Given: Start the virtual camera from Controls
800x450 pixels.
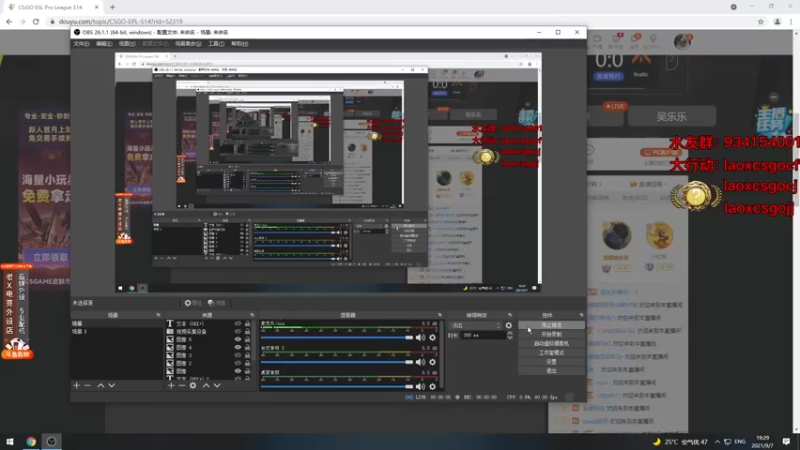Looking at the screenshot, I should pos(551,343).
